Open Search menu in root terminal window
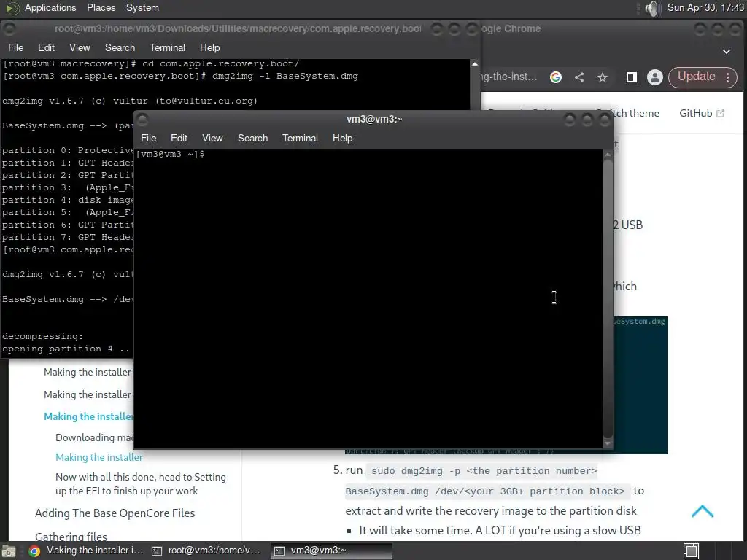This screenshot has width=747, height=560. tap(120, 47)
